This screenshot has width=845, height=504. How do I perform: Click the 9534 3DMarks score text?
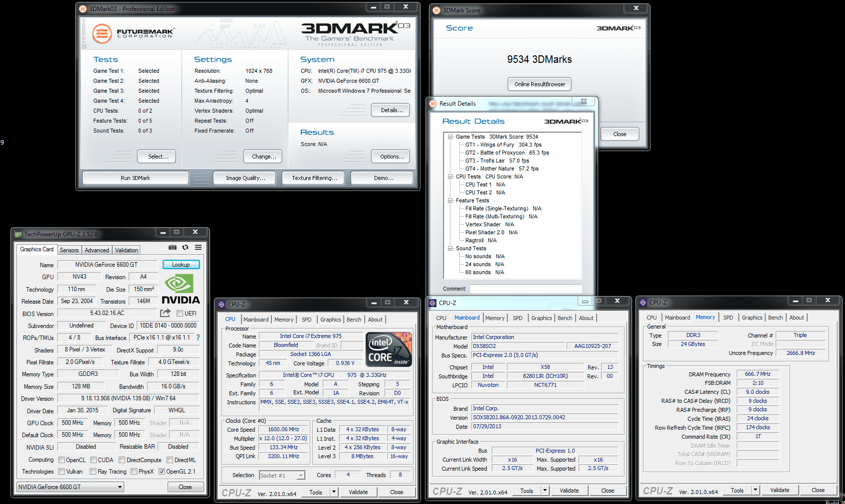tap(539, 59)
